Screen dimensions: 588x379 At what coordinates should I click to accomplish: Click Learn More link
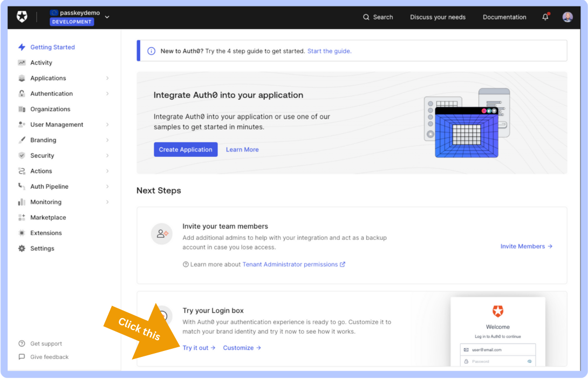(x=242, y=149)
